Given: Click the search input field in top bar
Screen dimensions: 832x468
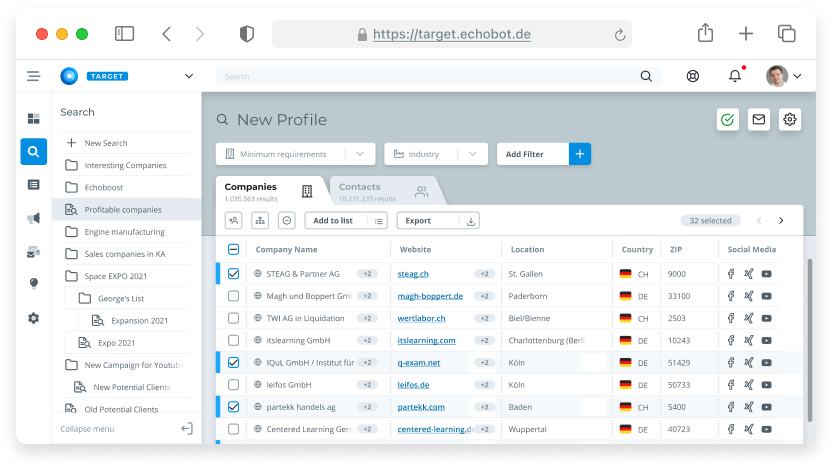Looking at the screenshot, I should point(430,76).
